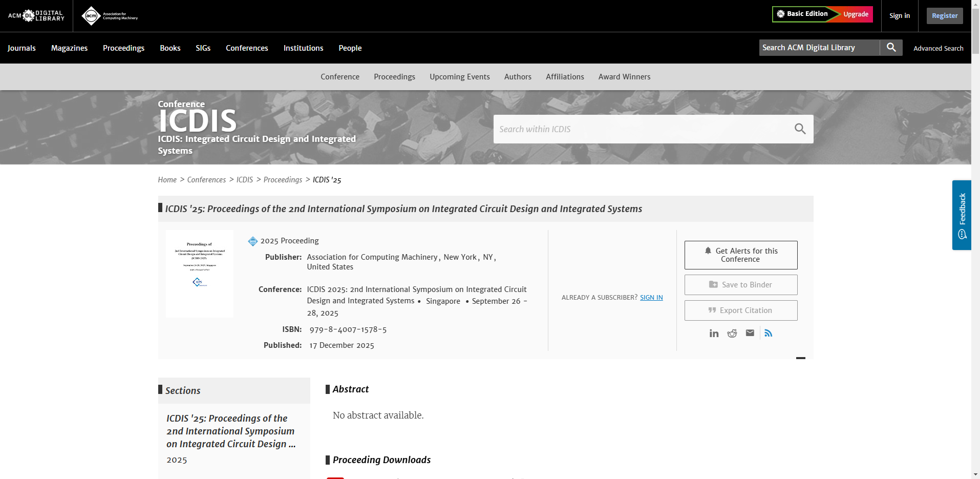Focus the Search within ICDIS field
Screen dimensions: 980x479
tap(640, 129)
